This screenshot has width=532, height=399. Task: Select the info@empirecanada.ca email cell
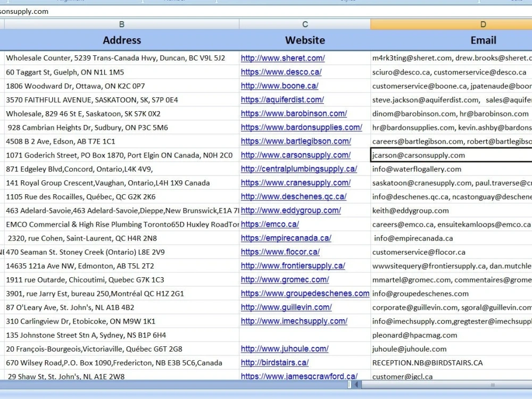point(451,238)
